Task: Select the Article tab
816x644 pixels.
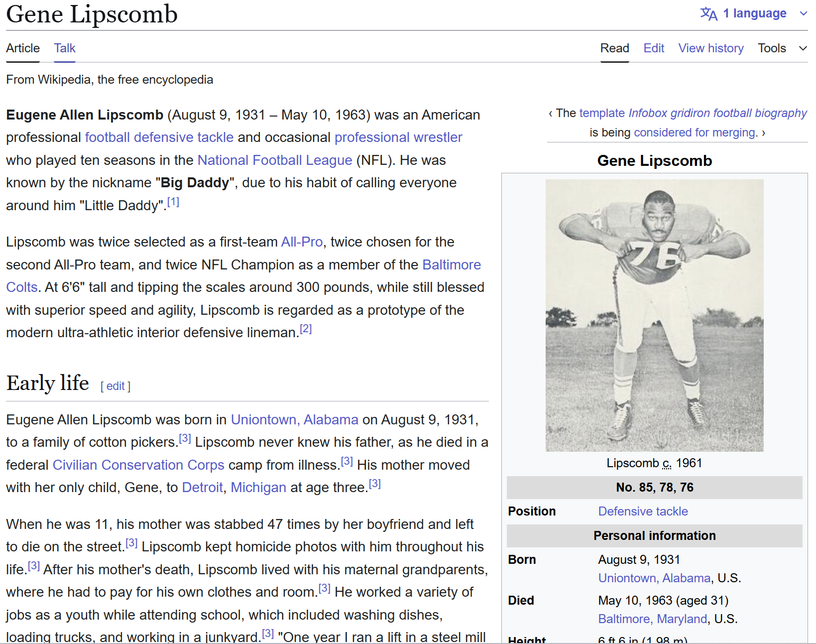Action: (23, 48)
